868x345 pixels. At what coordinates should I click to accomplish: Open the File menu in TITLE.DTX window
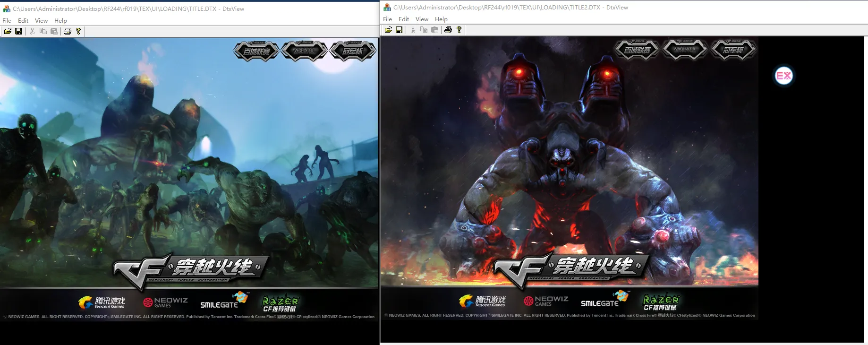click(7, 21)
